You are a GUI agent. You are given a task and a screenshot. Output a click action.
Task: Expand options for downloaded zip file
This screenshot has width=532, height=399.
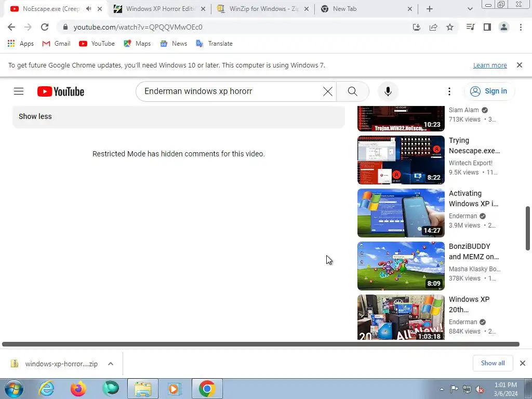coord(111,364)
